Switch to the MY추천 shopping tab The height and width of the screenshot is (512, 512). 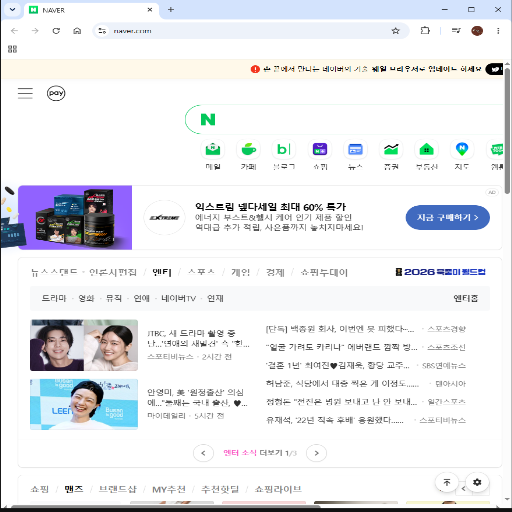click(169, 489)
